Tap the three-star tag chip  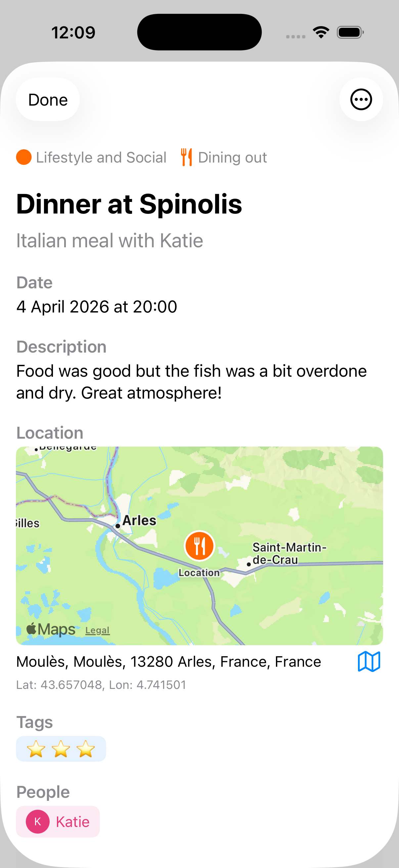click(61, 749)
